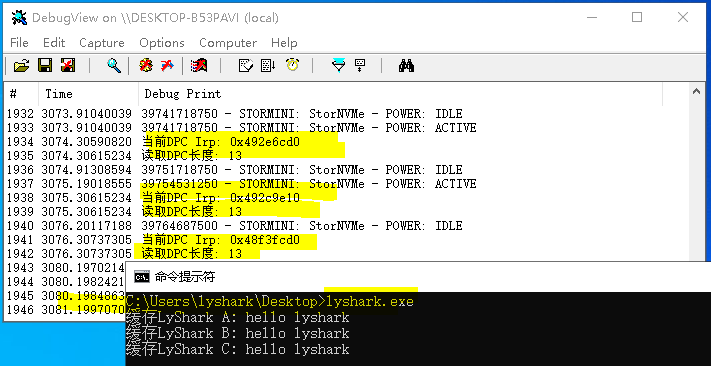The image size is (711, 366).
Task: Click the 'Debug Print' column header
Action: [x=400, y=94]
